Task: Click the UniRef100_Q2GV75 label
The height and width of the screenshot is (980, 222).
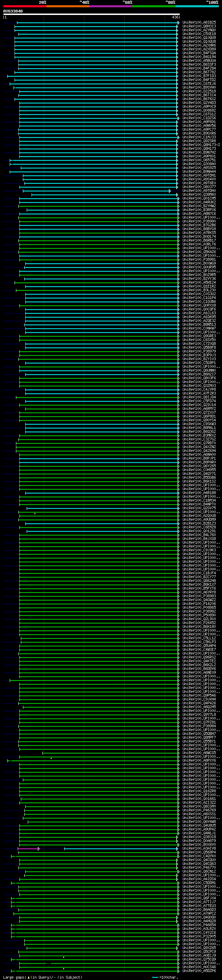Action: pyautogui.click(x=199, y=508)
